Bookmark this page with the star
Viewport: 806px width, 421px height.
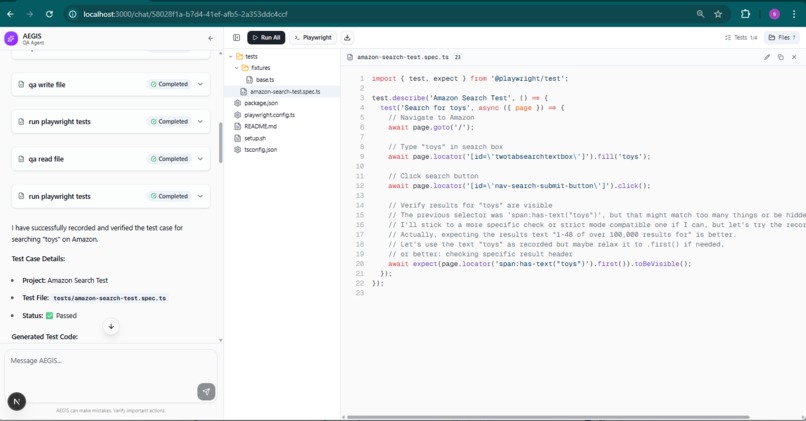(718, 14)
